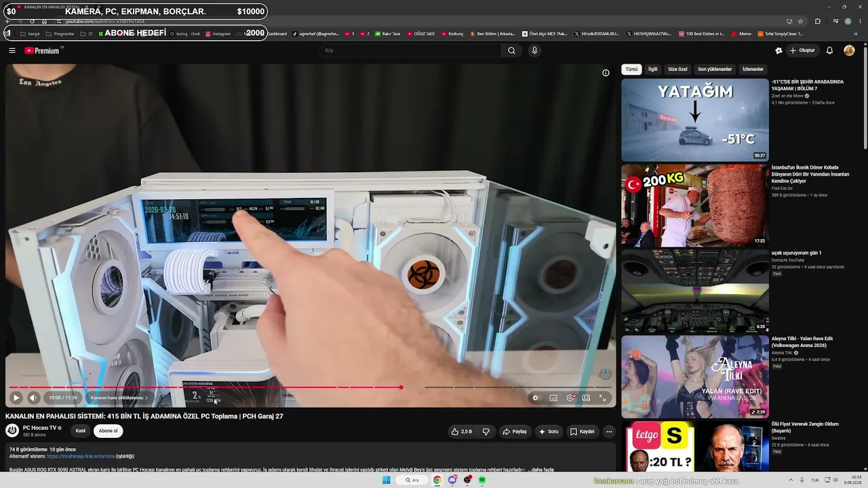Open Chrome from the taskbar
This screenshot has height=488, width=868.
437,480
